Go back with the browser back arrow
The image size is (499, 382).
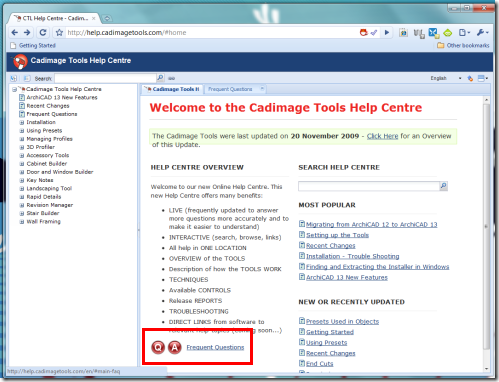pos(15,32)
